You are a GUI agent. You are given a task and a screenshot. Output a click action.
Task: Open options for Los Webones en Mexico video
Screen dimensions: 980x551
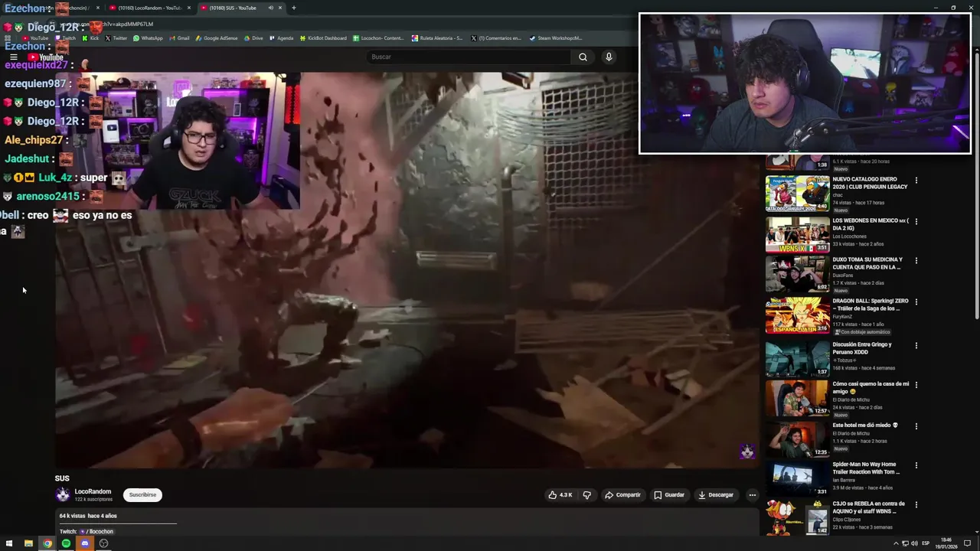(x=916, y=222)
